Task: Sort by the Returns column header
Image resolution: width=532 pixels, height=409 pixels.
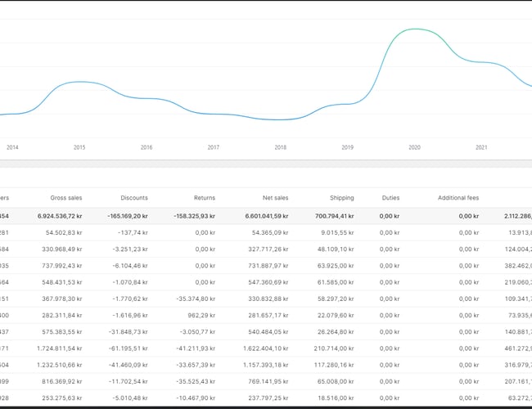Action: pos(204,198)
